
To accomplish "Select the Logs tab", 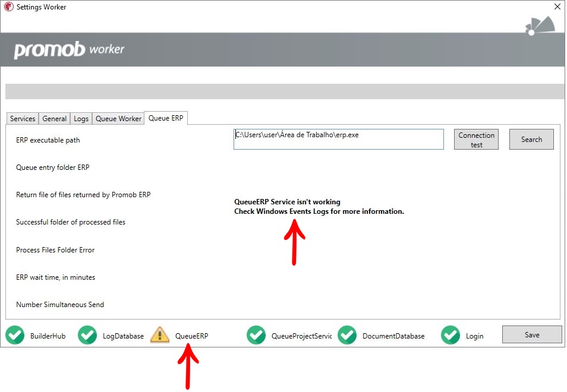I will [81, 119].
